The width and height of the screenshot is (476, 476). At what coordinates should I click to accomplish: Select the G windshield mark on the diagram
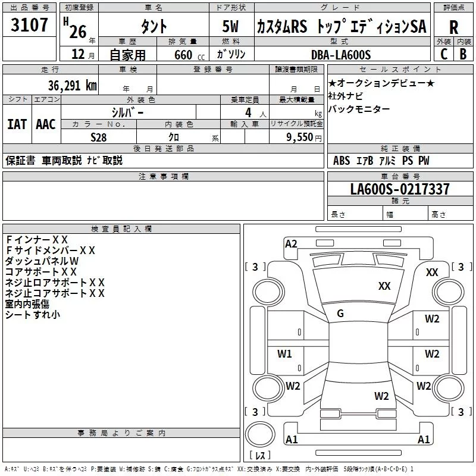coord(340,314)
